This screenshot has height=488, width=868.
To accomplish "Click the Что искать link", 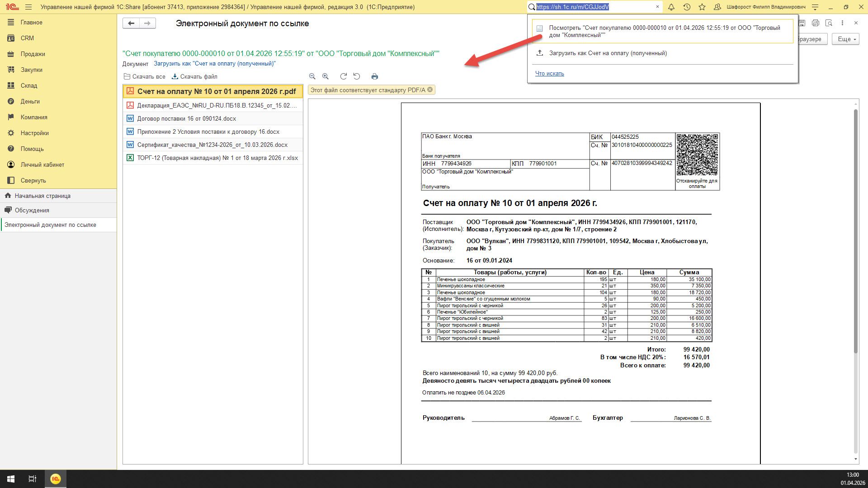I will click(x=549, y=73).
